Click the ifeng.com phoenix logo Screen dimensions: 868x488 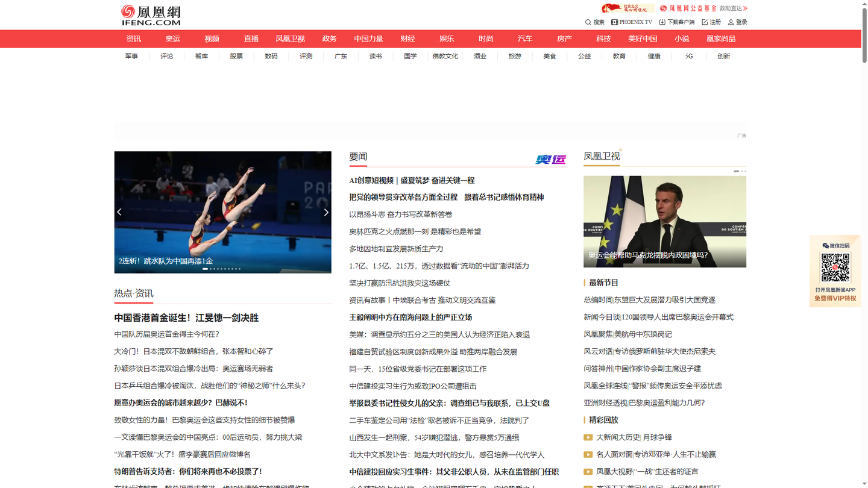pos(151,15)
